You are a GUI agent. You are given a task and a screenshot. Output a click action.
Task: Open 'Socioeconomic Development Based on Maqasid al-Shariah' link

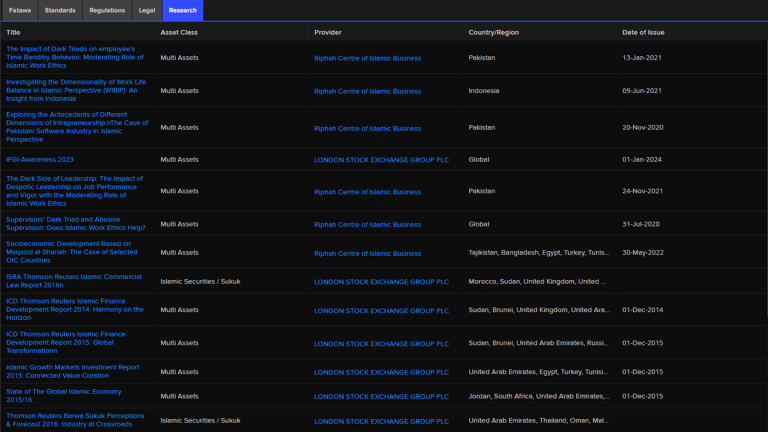72,252
